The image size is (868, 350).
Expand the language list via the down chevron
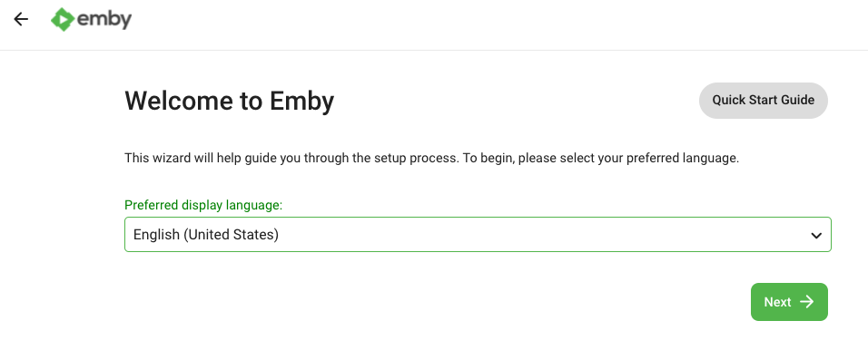click(816, 236)
